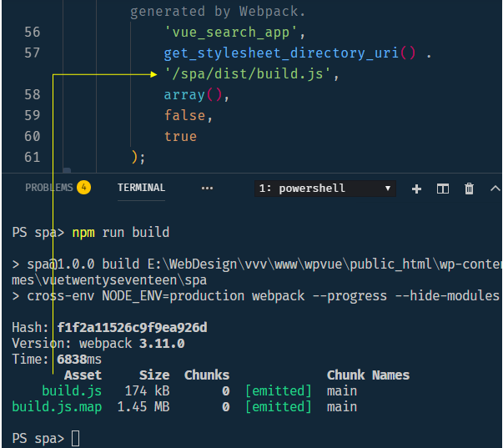Screen dimensions: 503x448
Task: Click the problems count badge showing 4
Action: (x=83, y=188)
